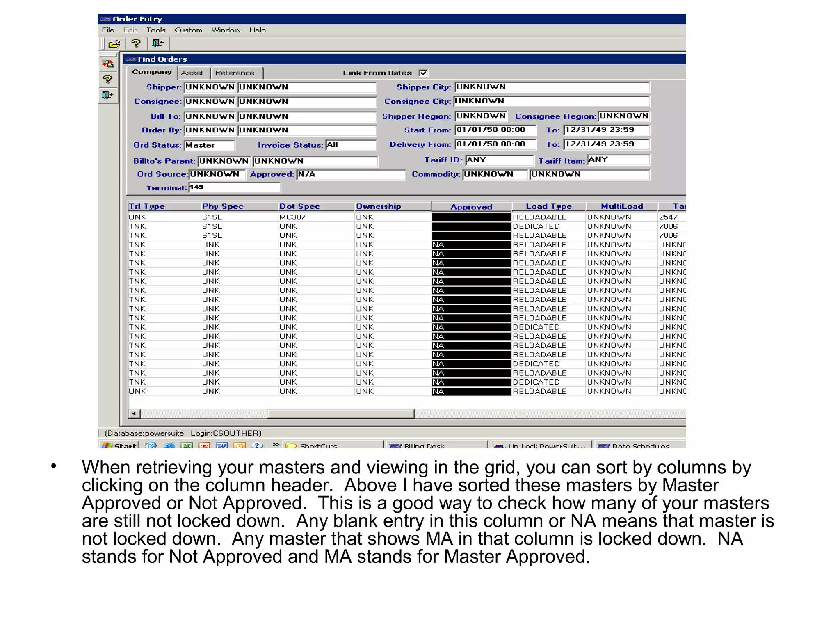
Task: Switch to the Reference tab
Action: pyautogui.click(x=235, y=73)
